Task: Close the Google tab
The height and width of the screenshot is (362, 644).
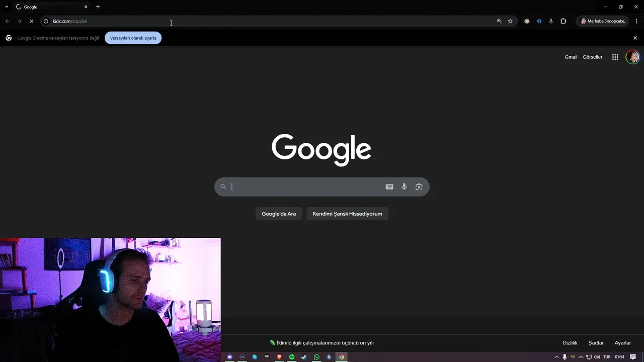Action: pyautogui.click(x=86, y=7)
